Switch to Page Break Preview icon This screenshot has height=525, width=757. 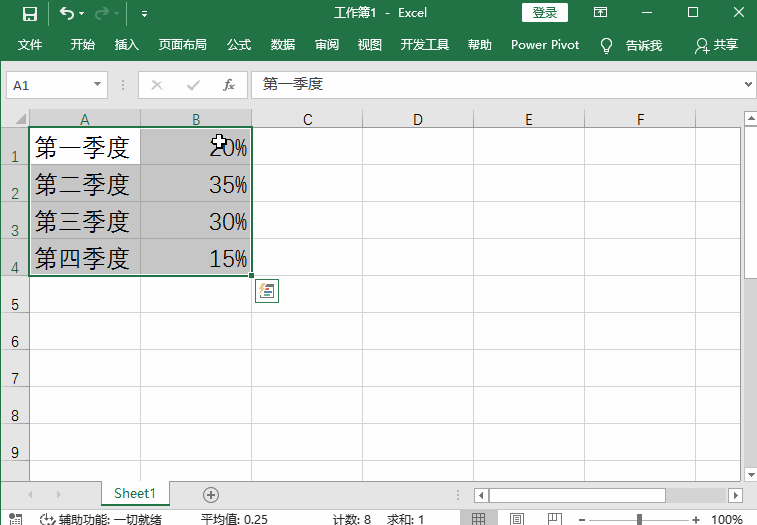555,519
